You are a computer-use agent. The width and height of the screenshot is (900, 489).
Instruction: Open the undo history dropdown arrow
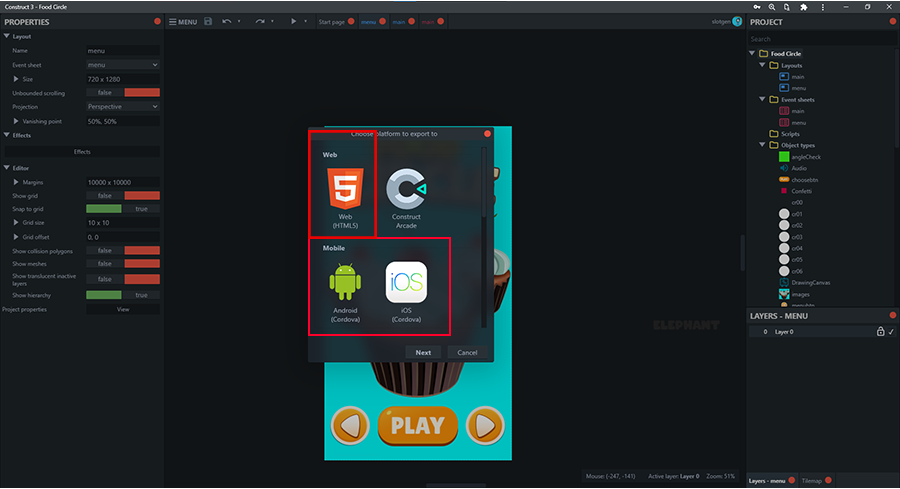click(x=239, y=21)
